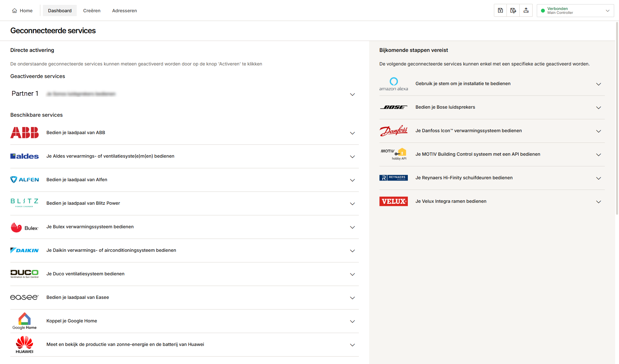Click the Daikin logo
The width and height of the screenshot is (619, 364).
pos(25,250)
